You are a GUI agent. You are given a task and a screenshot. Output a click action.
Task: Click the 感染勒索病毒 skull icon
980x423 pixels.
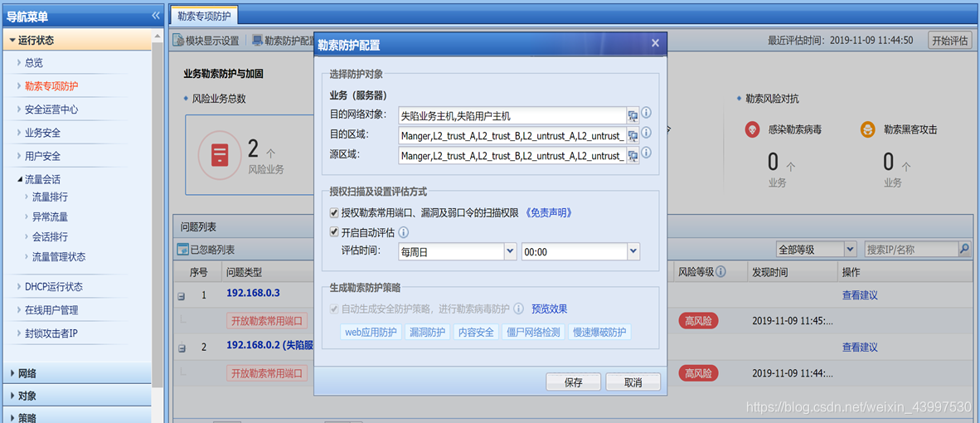coord(753,129)
